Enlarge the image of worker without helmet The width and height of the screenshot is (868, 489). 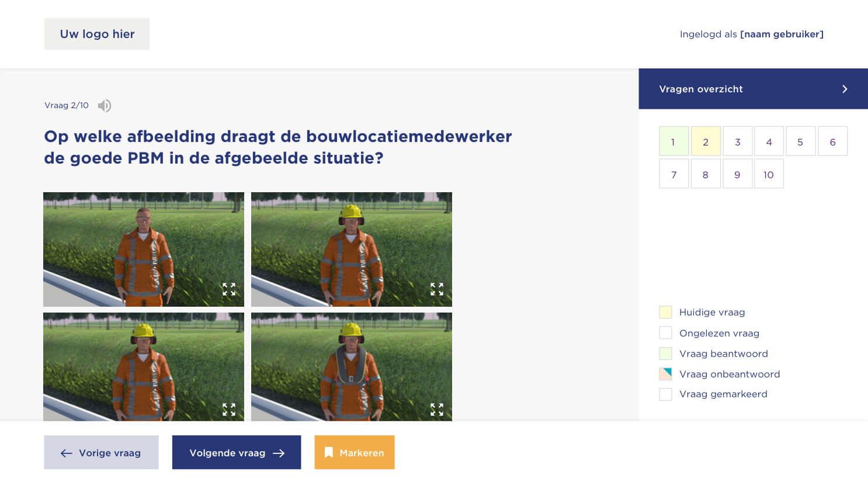[x=229, y=289]
